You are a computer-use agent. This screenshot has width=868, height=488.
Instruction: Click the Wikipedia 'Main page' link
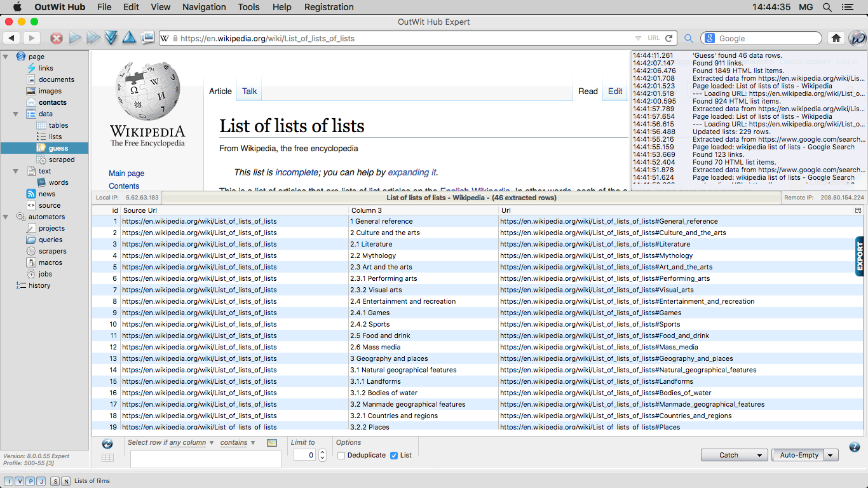tap(126, 173)
